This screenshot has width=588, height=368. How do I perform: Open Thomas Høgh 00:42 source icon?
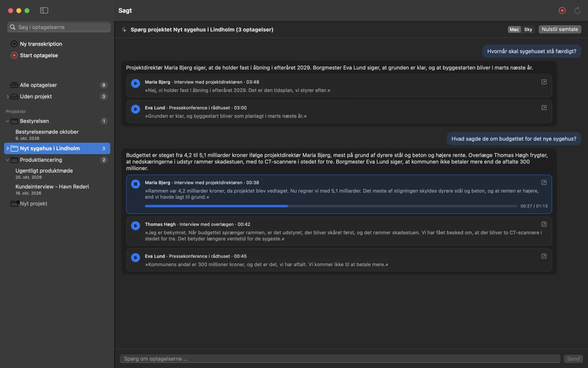[x=544, y=224]
